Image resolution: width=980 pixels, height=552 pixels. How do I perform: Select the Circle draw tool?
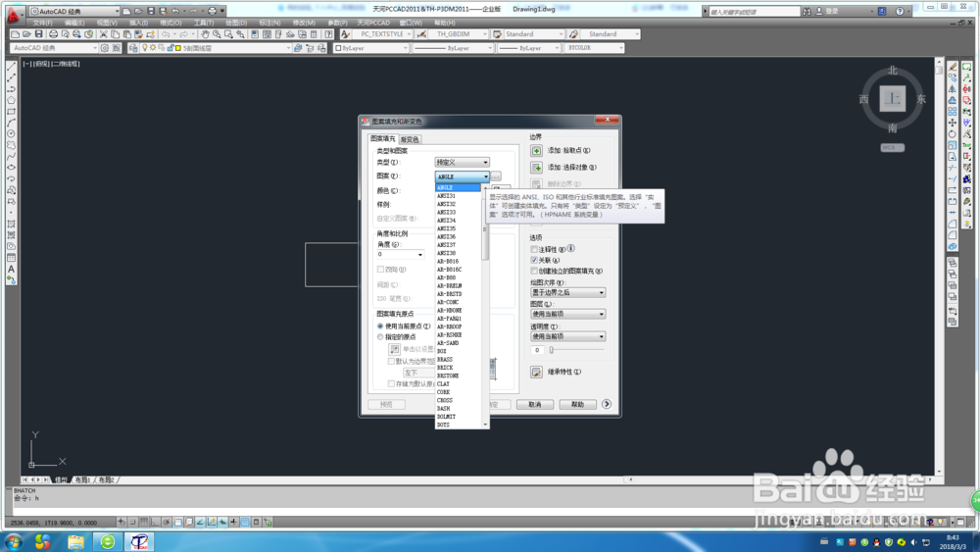tap(11, 133)
